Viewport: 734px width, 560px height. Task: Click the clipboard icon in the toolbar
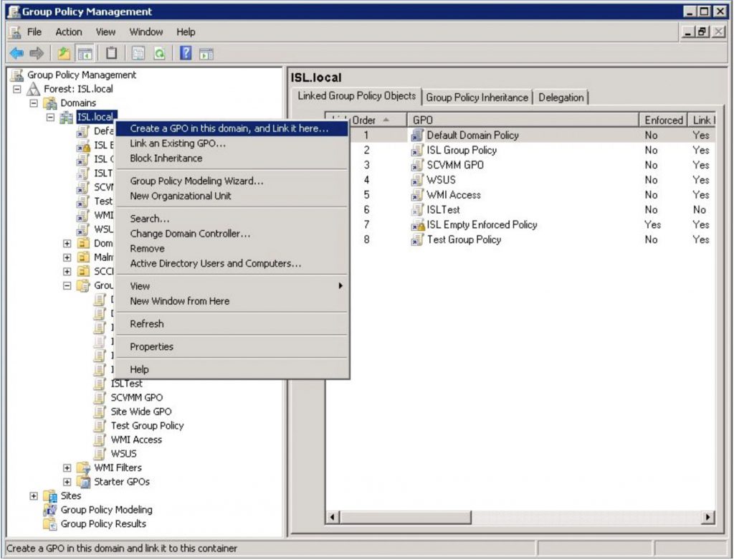coord(111,54)
